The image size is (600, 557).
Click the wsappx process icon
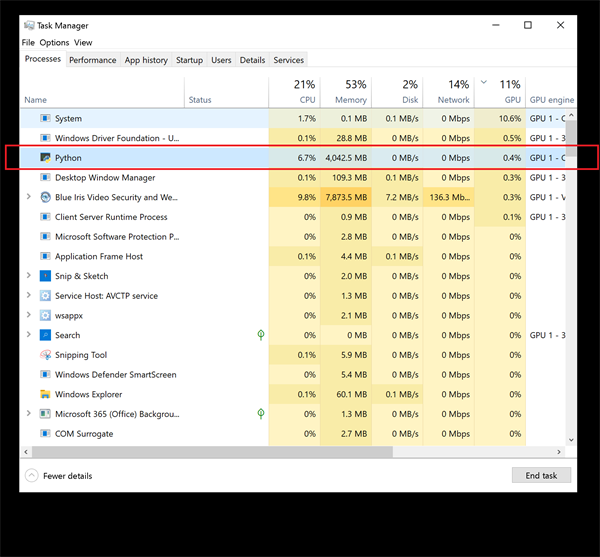45,315
